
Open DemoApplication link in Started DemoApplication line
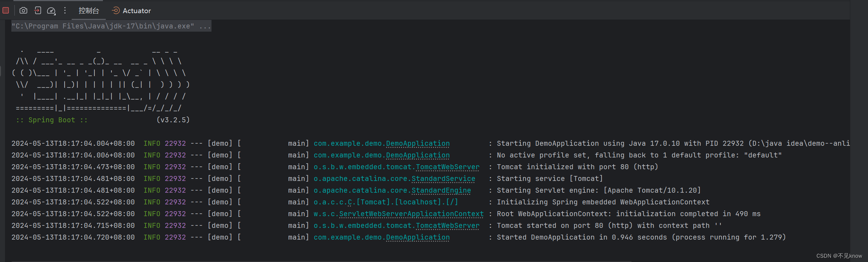418,237
